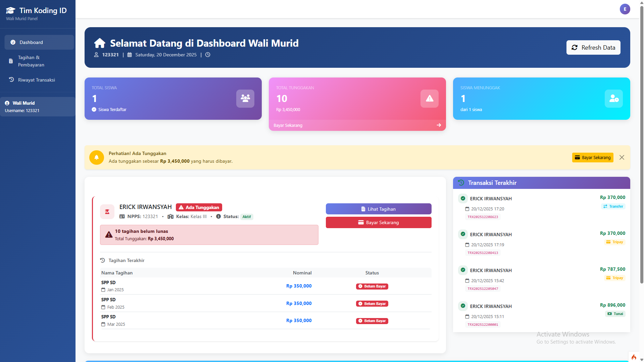
Task: Select the Dashboard home icon in sidebar
Action: point(13,42)
